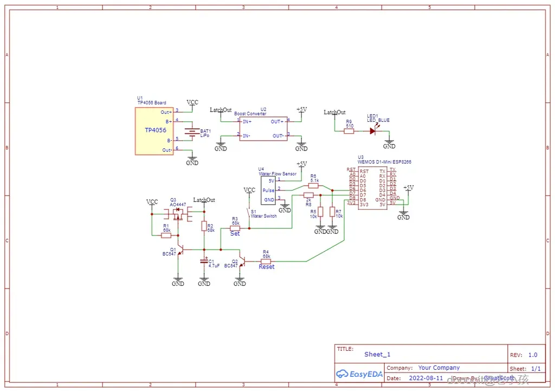Click 'LED_BLUE' label text
The height and width of the screenshot is (392, 555).
378,120
